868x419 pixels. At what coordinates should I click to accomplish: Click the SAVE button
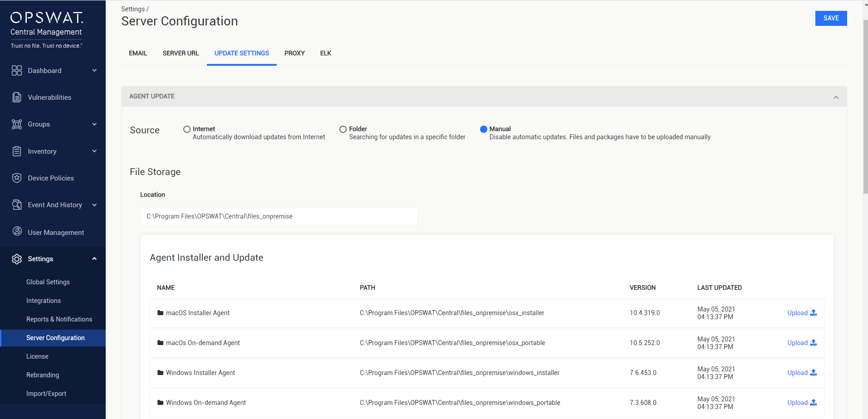pyautogui.click(x=831, y=18)
